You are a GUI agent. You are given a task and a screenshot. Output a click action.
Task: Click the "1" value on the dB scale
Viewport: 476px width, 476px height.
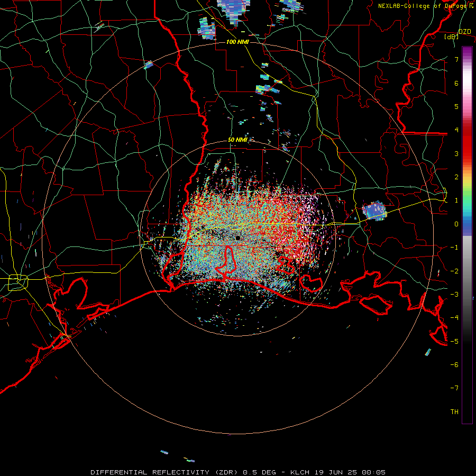coord(456,200)
